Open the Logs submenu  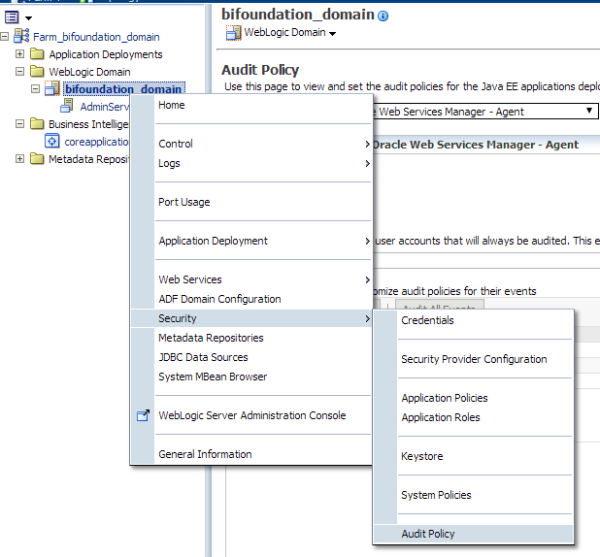point(251,163)
